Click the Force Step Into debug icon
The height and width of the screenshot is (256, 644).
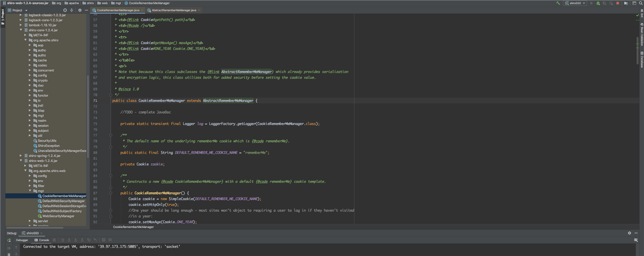(76, 240)
